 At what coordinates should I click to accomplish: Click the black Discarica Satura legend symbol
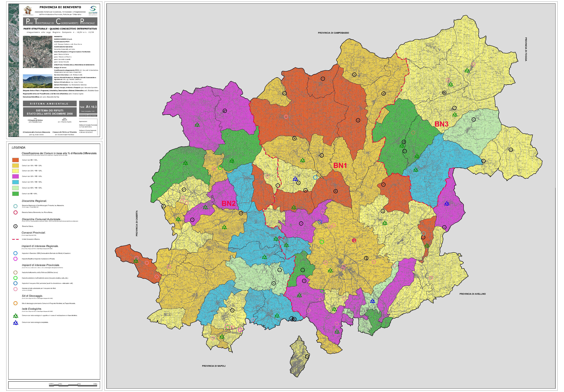coord(15,226)
